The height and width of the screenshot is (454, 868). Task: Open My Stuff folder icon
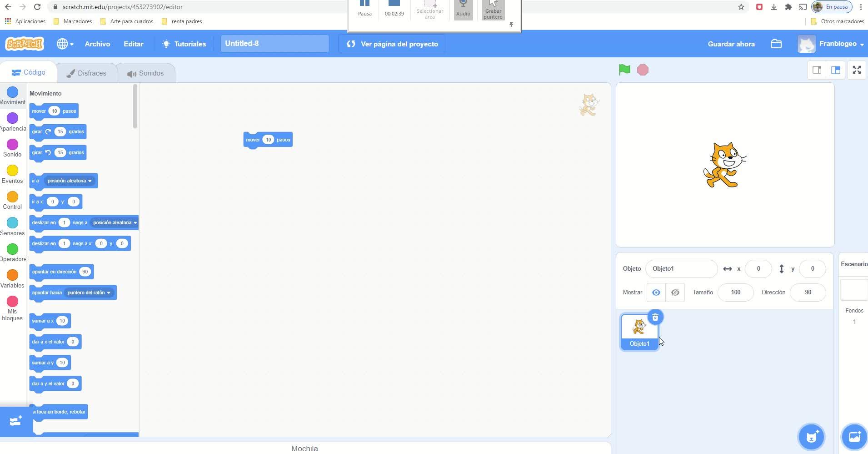pyautogui.click(x=776, y=44)
